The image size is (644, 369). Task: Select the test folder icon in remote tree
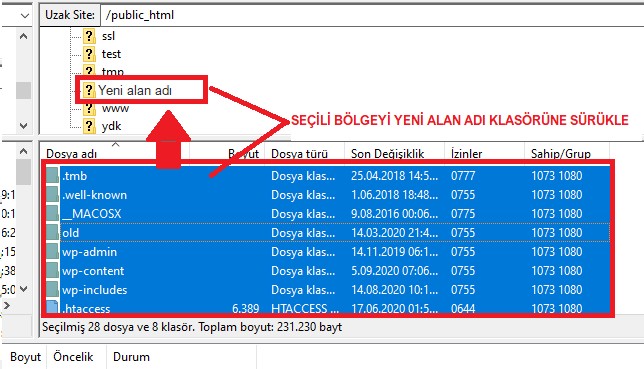(x=89, y=54)
